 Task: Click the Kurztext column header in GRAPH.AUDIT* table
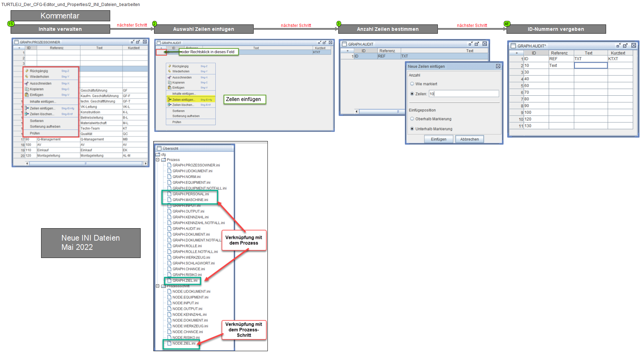tap(620, 53)
